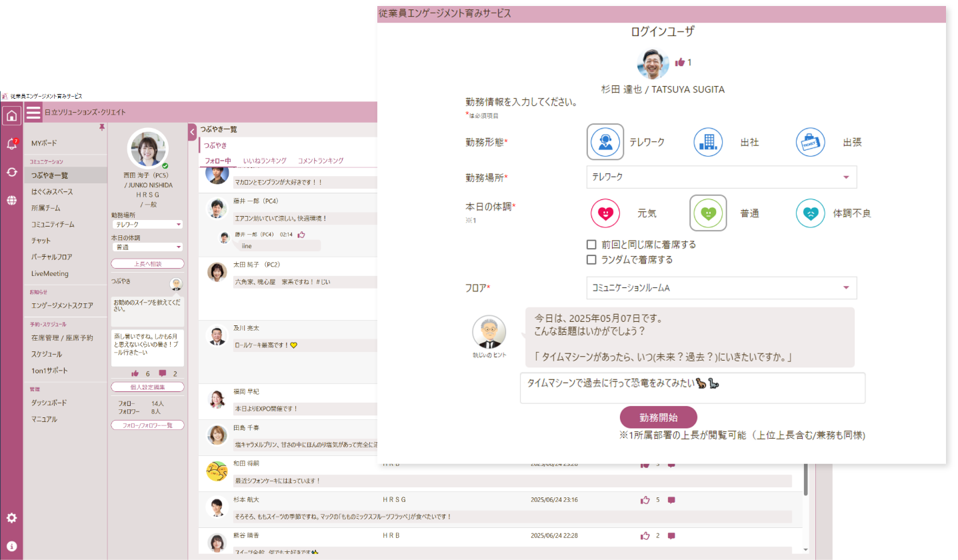The width and height of the screenshot is (958, 560).
Task: Select the 出社 office building icon
Action: point(708,142)
